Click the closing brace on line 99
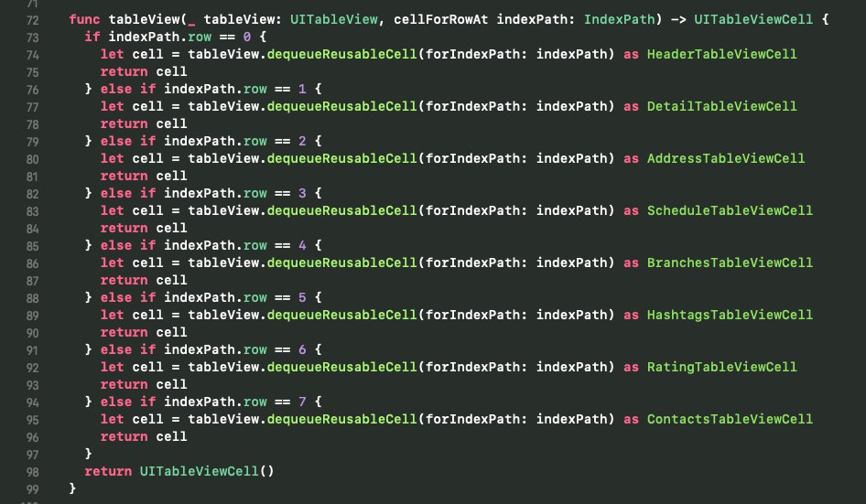The width and height of the screenshot is (866, 504). pos(72,488)
